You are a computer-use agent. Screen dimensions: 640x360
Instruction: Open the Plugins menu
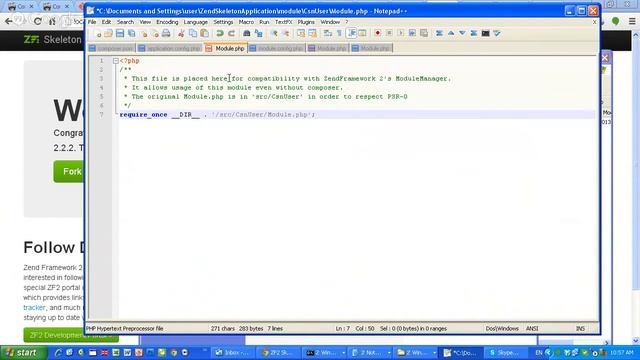click(306, 22)
